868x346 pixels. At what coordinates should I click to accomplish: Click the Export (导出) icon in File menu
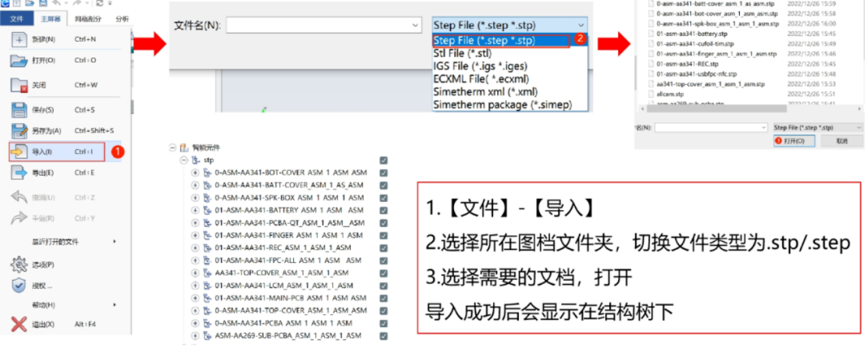point(18,173)
